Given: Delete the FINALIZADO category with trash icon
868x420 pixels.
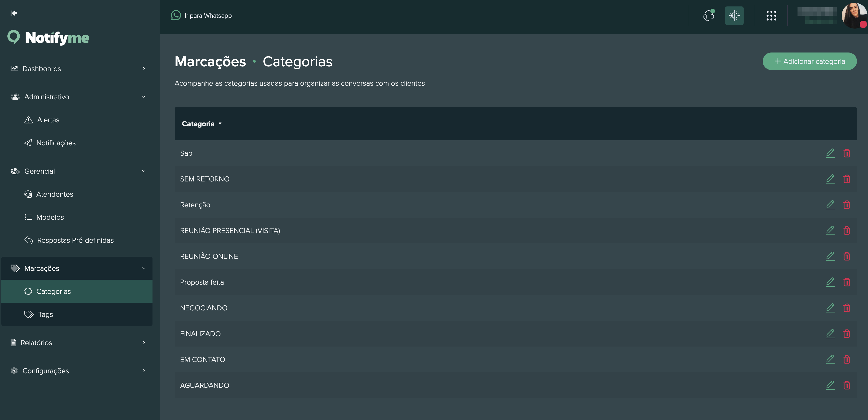Looking at the screenshot, I should point(847,333).
